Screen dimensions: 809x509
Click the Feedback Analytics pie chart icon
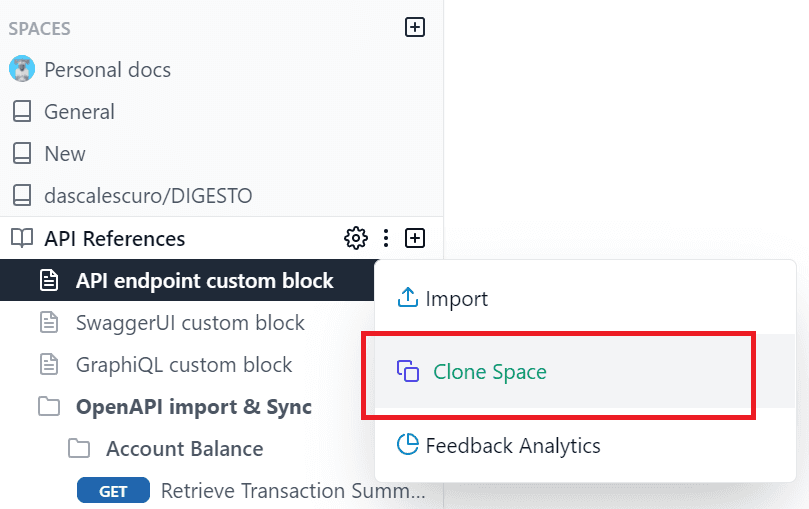[407, 445]
